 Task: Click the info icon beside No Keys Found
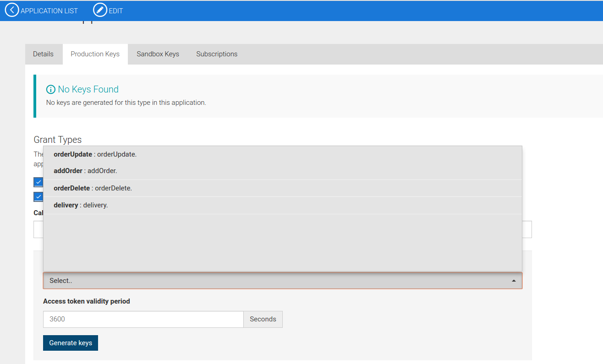tap(51, 89)
